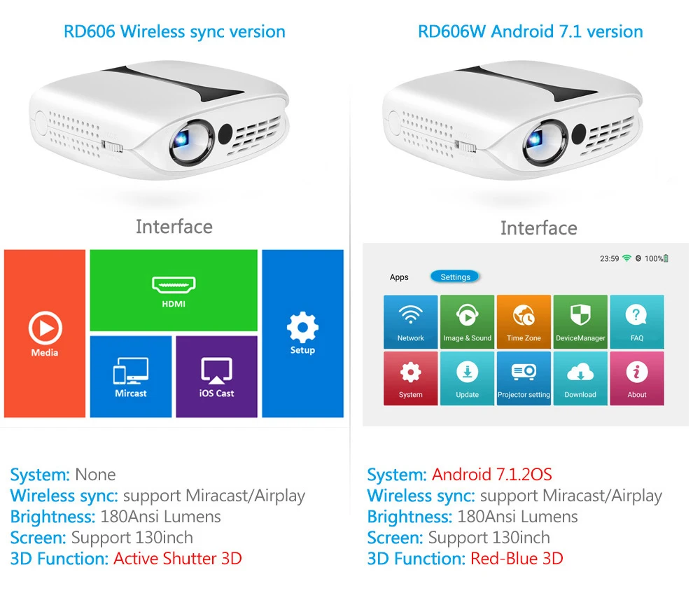Open the red System tile
700x593 pixels.
pos(411,378)
